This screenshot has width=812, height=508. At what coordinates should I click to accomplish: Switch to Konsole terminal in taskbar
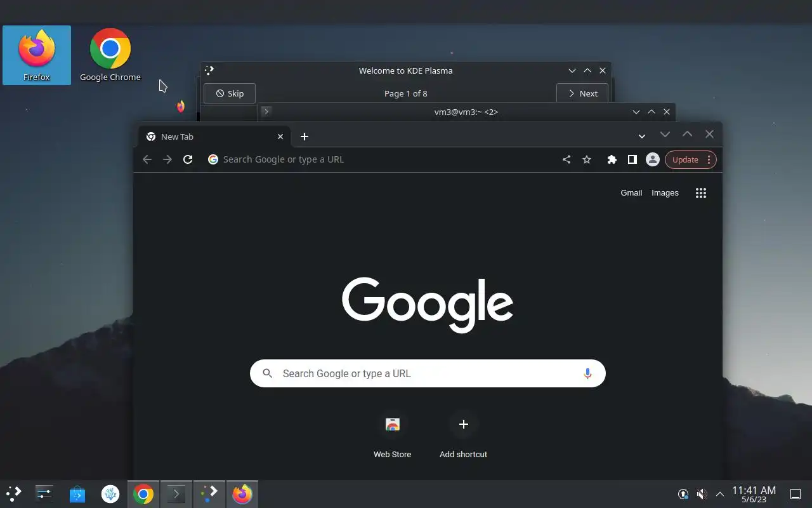point(176,493)
